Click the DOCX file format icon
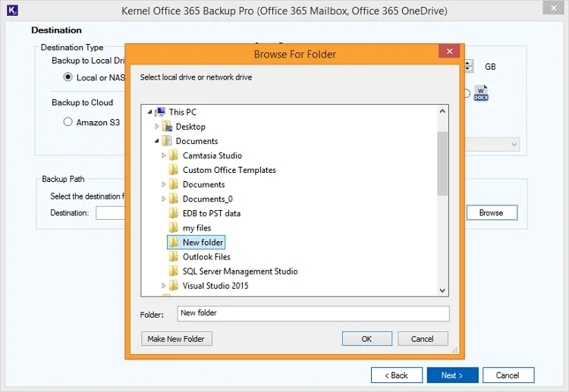 click(481, 93)
